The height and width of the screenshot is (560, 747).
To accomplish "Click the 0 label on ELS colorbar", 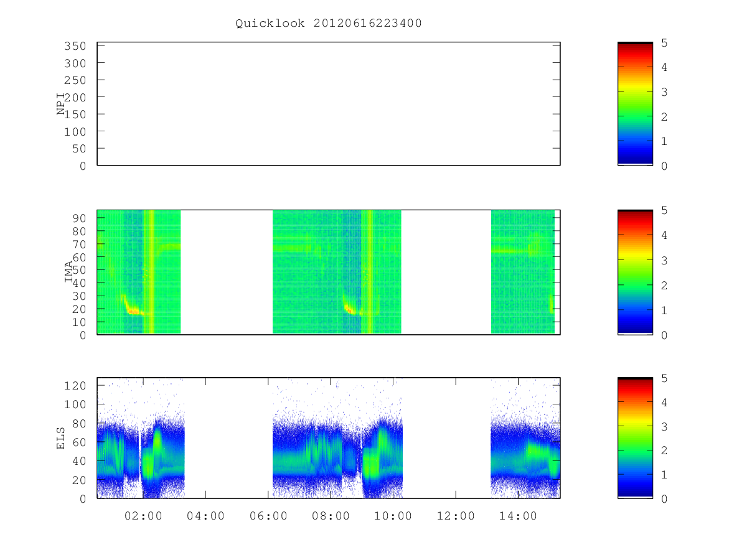I will pos(664,499).
